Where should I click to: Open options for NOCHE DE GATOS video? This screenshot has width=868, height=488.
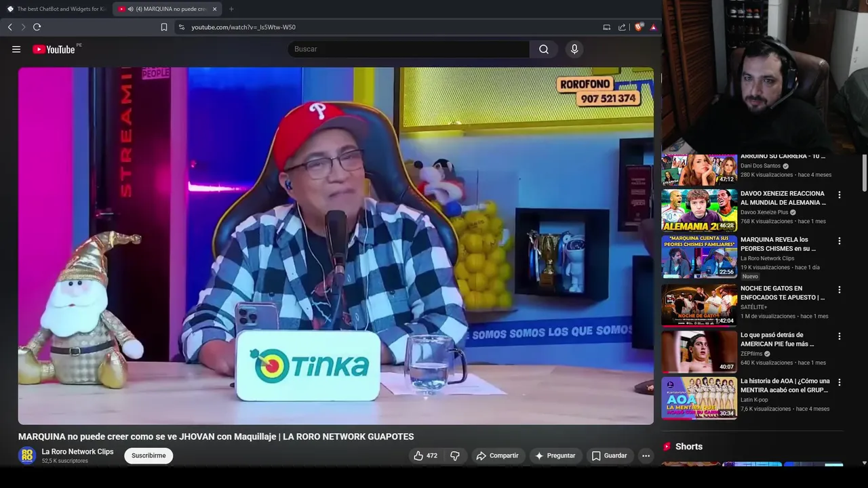[839, 290]
